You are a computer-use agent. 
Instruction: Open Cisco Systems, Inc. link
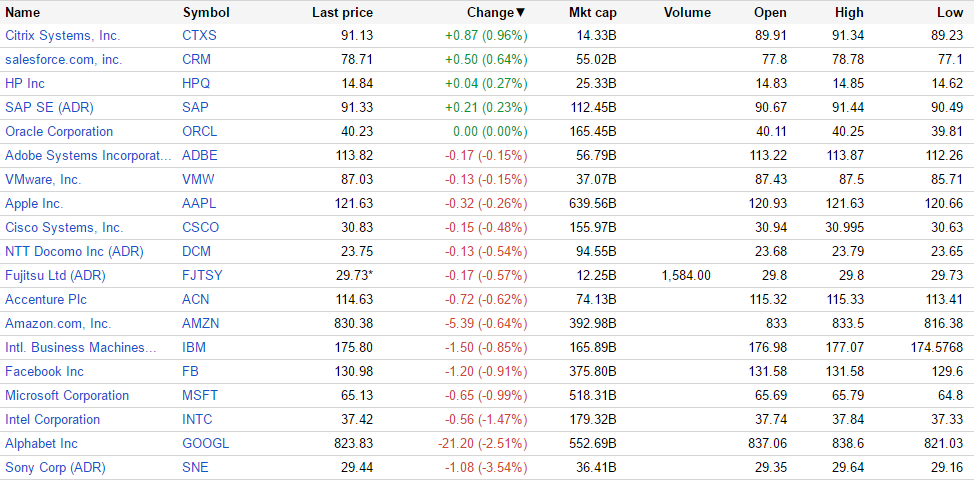tap(64, 227)
